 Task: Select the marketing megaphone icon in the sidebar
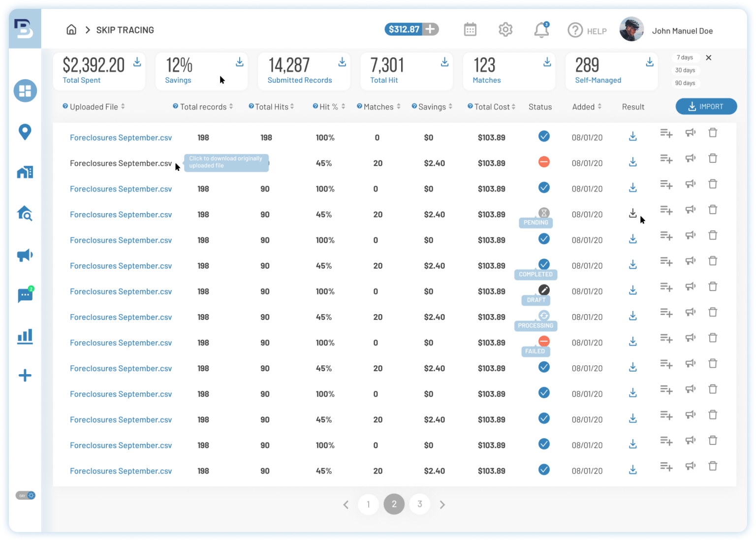(25, 255)
